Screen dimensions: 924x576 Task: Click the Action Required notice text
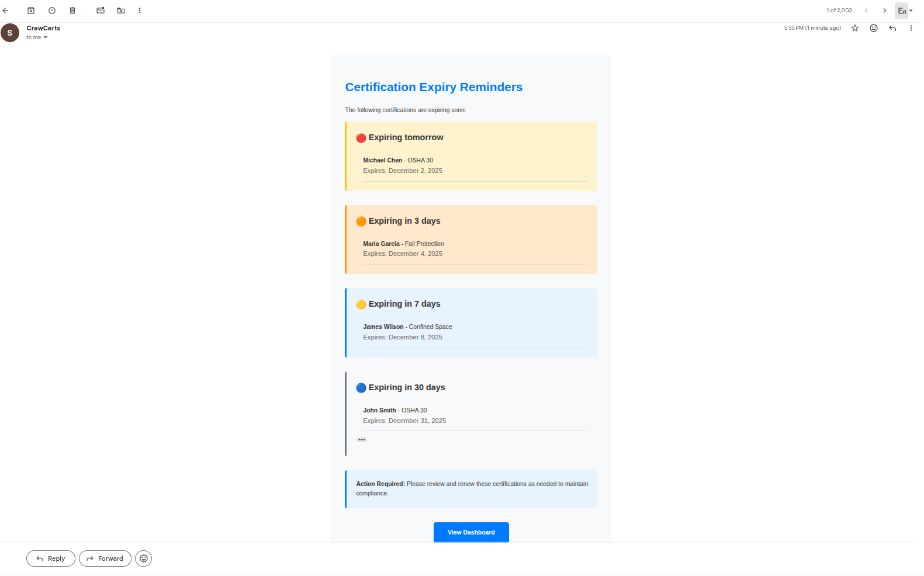pyautogui.click(x=472, y=488)
